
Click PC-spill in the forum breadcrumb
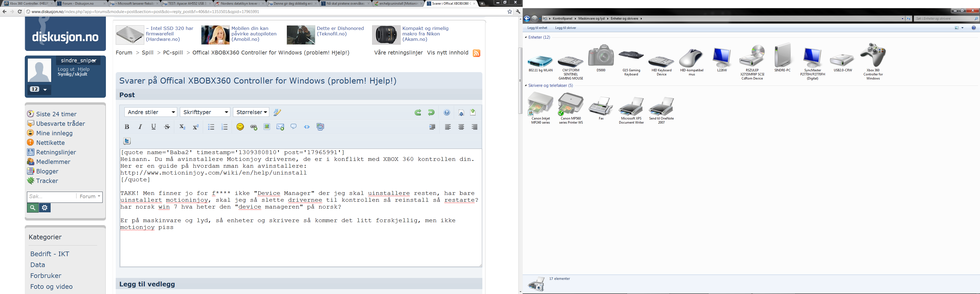[x=173, y=53]
